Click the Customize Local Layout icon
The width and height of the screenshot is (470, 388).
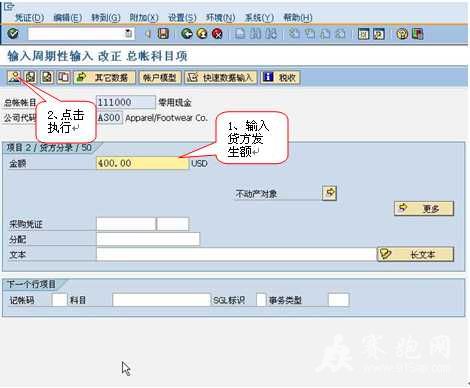click(418, 34)
